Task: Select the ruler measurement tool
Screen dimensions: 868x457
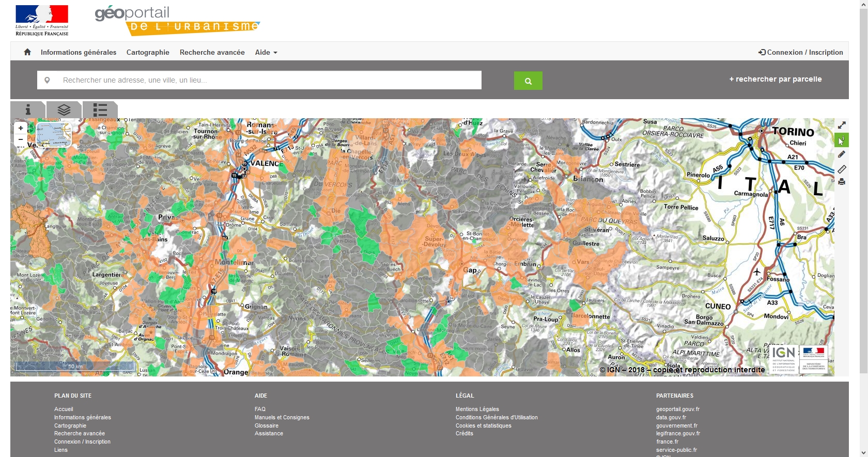Action: (842, 168)
